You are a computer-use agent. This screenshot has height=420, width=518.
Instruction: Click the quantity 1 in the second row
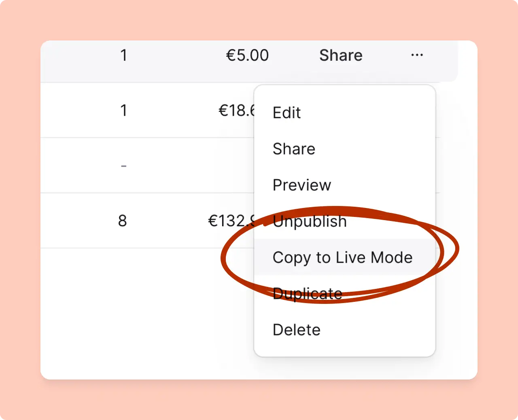pos(124,110)
